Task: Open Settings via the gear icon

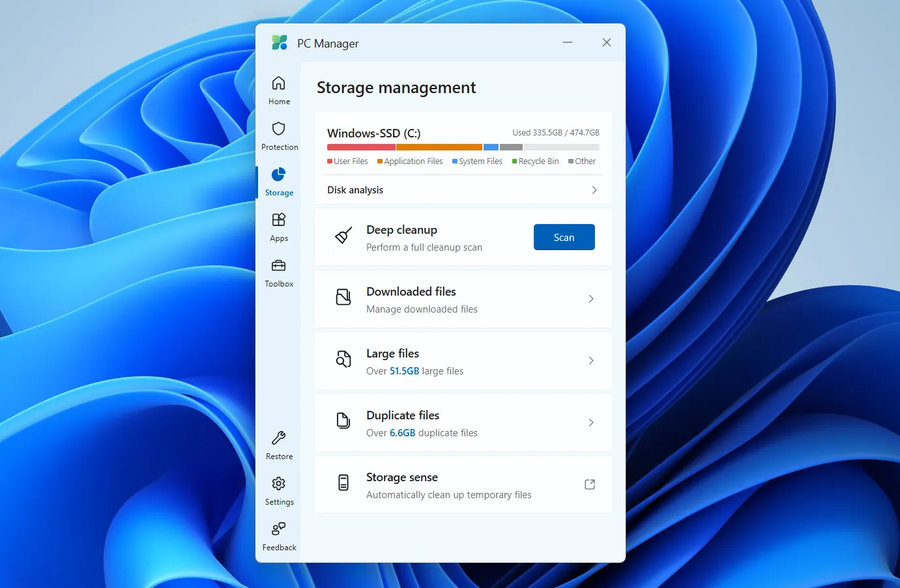Action: coord(279,484)
